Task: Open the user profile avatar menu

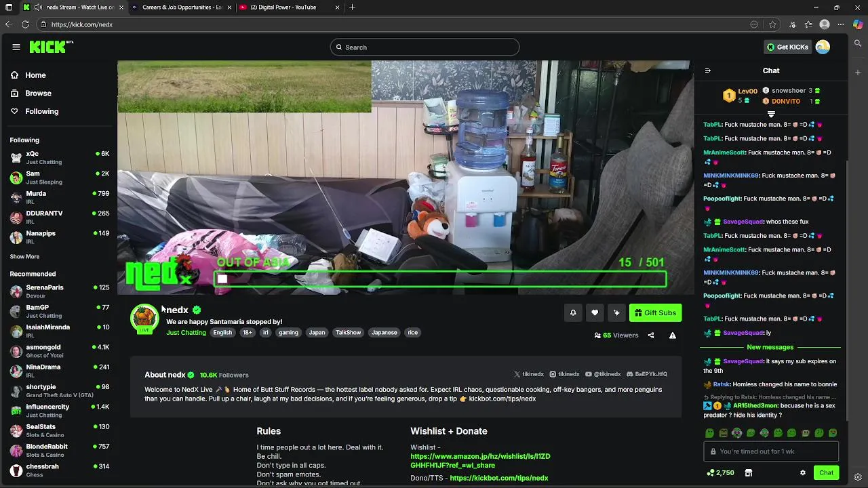Action: coord(823,47)
